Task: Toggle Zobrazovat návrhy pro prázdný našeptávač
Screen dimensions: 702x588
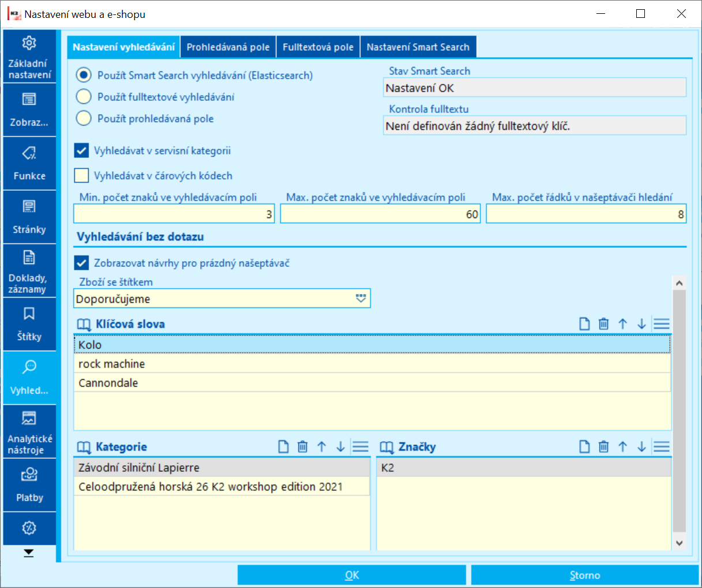Action: [x=81, y=263]
